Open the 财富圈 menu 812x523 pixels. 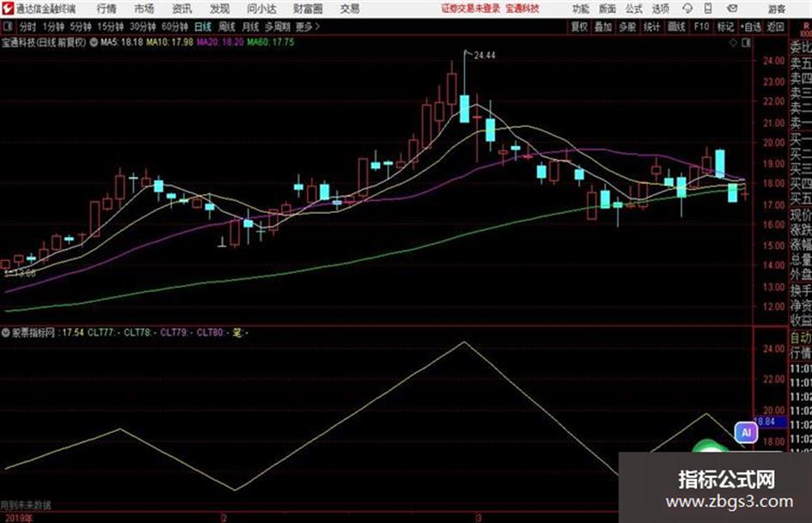click(x=308, y=9)
